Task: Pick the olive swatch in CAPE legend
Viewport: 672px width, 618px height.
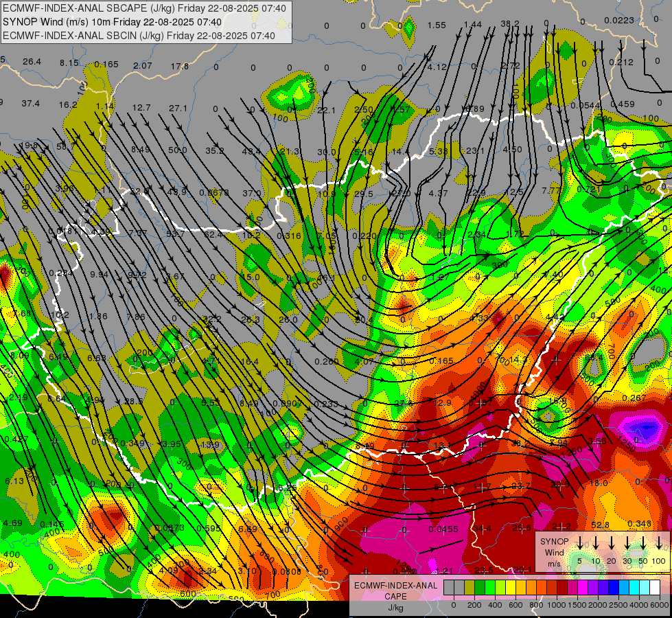Action: (470, 588)
